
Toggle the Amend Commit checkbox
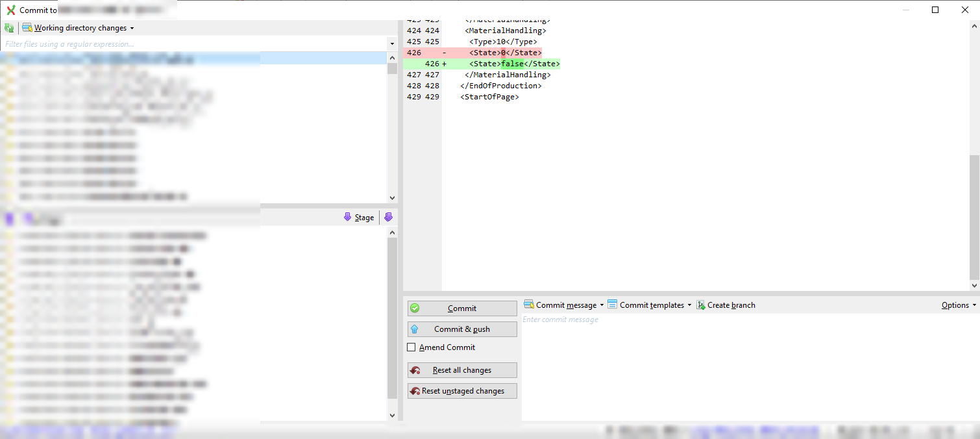coord(411,347)
